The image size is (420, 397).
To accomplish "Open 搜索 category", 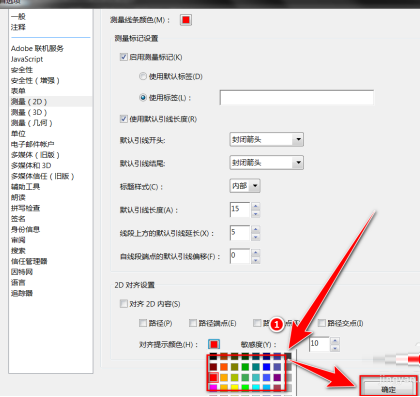I will point(18,251).
